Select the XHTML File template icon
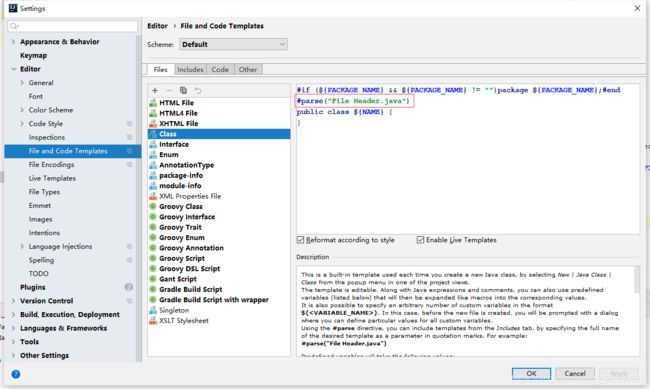 153,124
